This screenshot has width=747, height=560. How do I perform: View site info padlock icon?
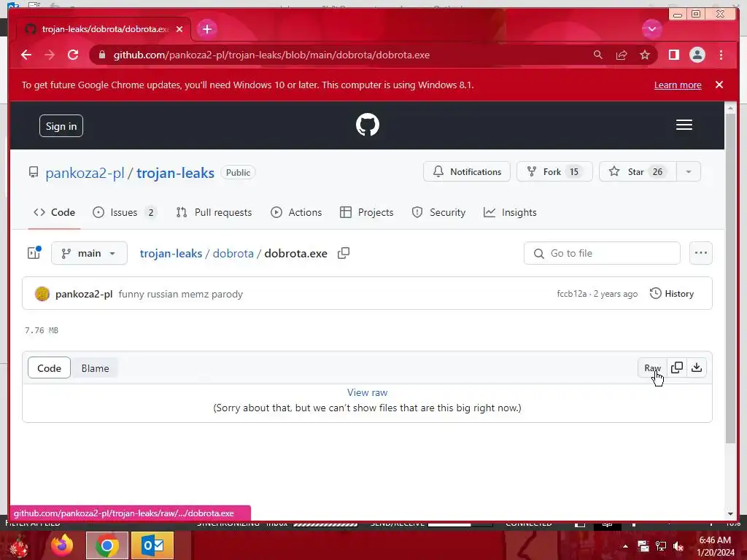coord(101,55)
